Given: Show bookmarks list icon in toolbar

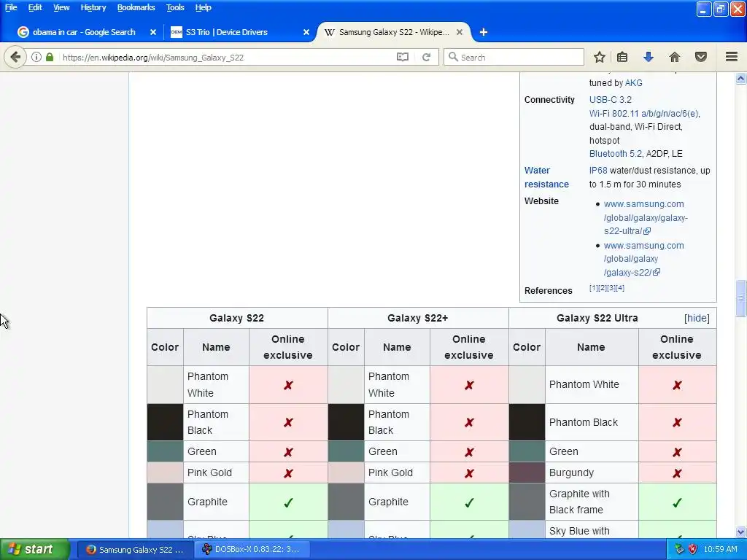Looking at the screenshot, I should point(622,57).
